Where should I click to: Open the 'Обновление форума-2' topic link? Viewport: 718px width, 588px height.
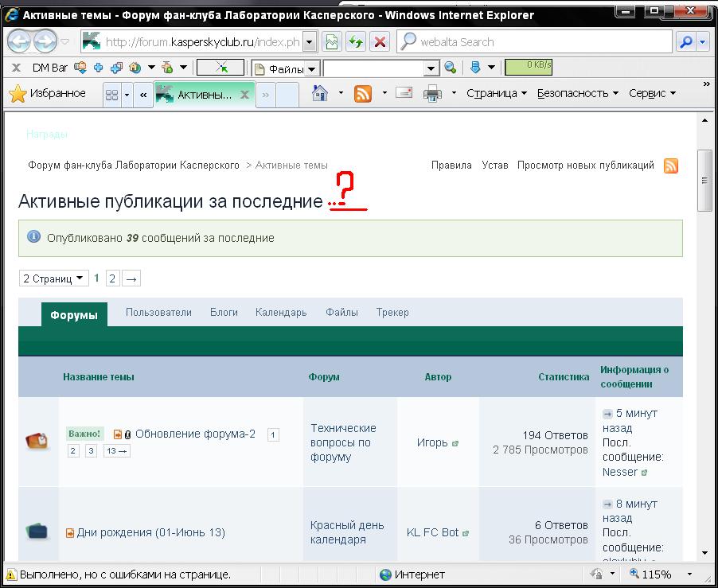point(195,434)
